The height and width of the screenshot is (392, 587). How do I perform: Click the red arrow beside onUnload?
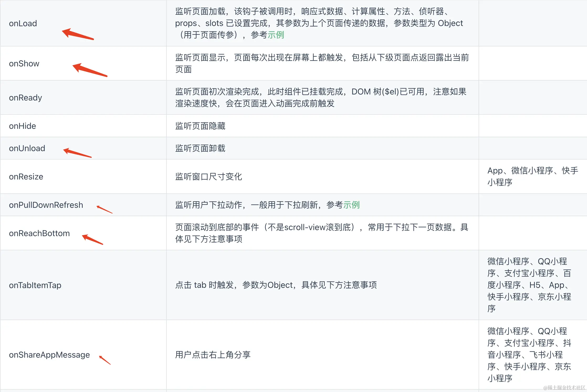click(77, 153)
